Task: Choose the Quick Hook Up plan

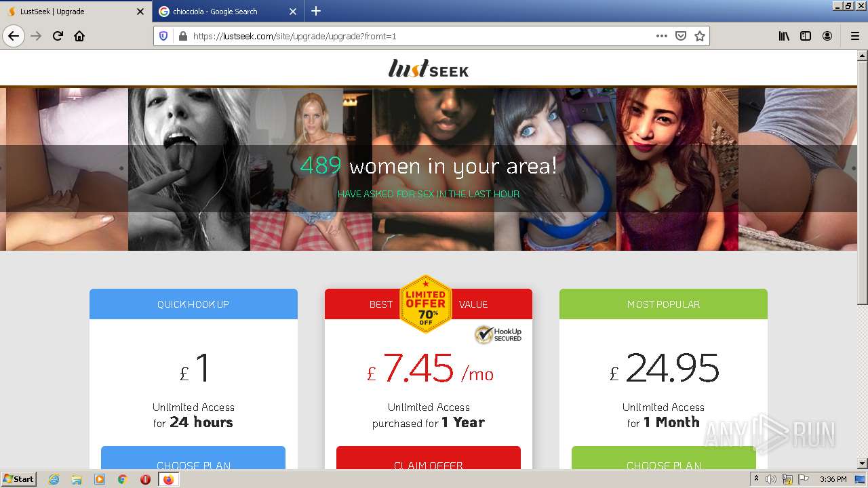Action: pyautogui.click(x=193, y=458)
